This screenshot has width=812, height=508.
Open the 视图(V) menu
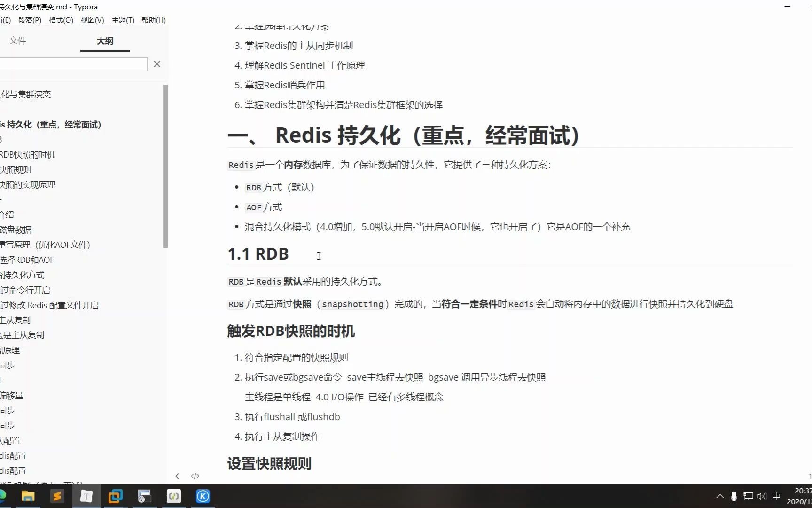92,20
